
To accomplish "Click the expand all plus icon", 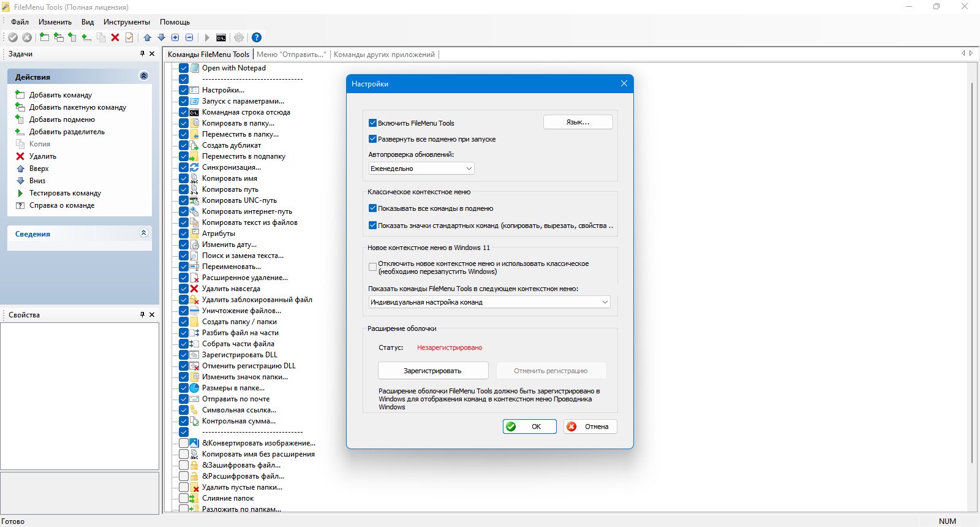I will click(175, 37).
